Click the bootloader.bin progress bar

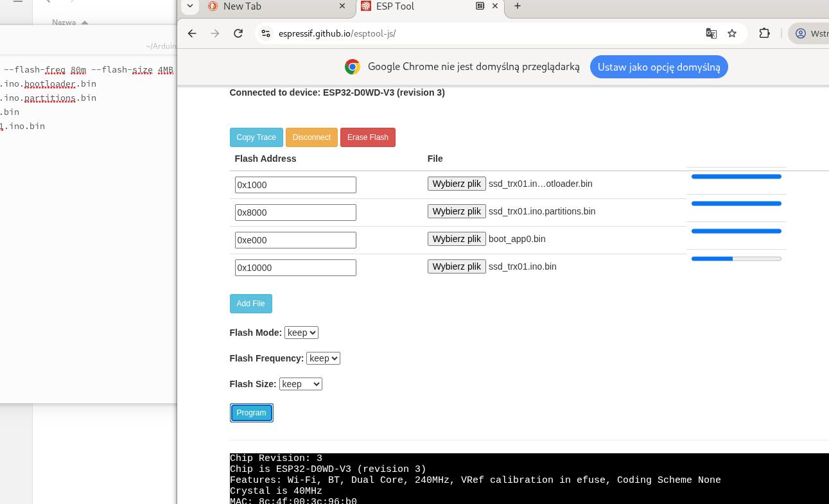click(x=737, y=177)
